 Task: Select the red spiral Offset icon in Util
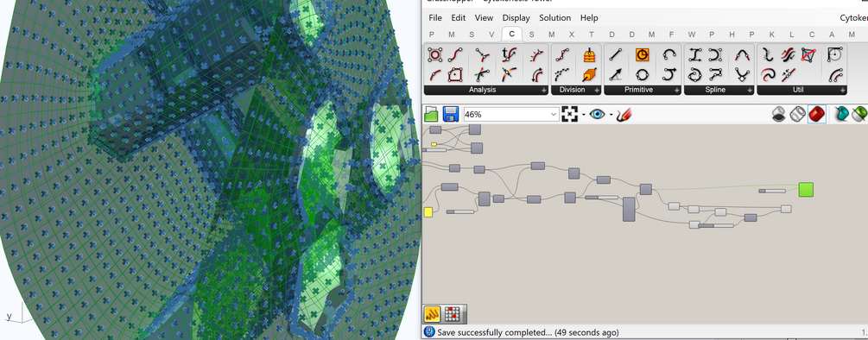[x=768, y=73]
